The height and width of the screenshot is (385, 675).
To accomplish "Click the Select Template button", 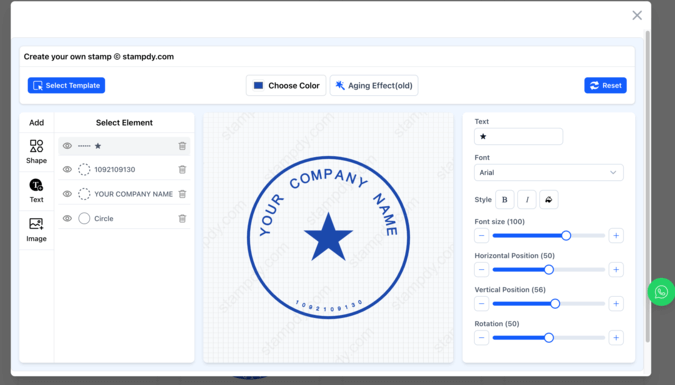I will coord(66,85).
